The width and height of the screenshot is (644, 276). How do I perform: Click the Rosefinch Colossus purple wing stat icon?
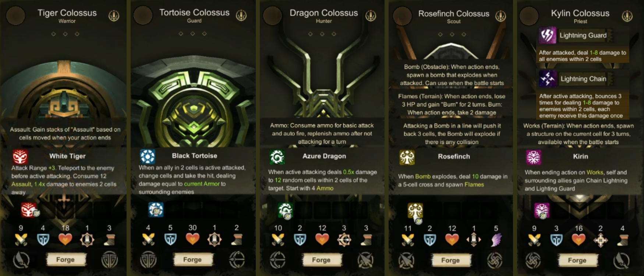(496, 240)
